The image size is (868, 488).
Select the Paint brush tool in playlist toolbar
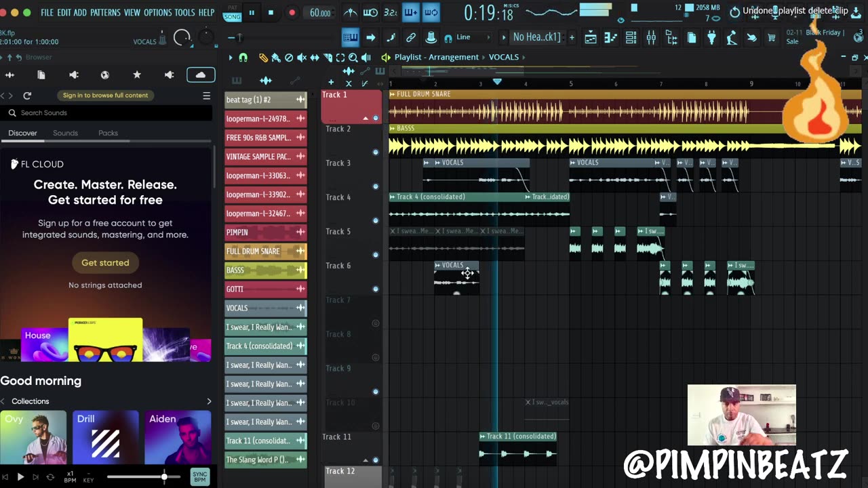[x=277, y=58]
